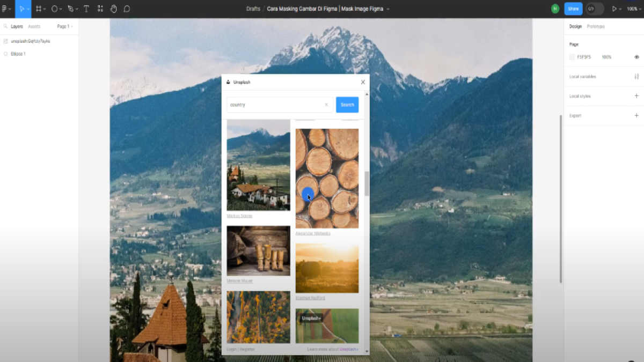This screenshot has width=644, height=362.
Task: Click the Unsplash+ badge on green photo
Action: pyautogui.click(x=311, y=318)
